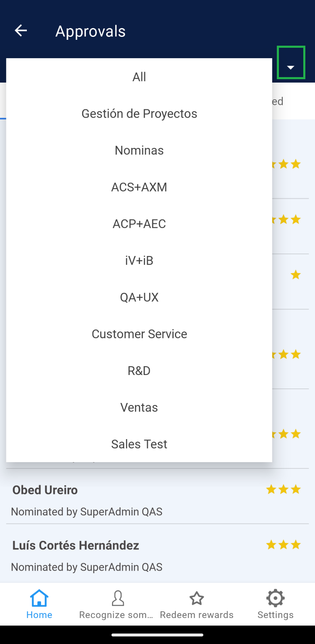Image resolution: width=315 pixels, height=644 pixels.
Task: Open the Home tab icon
Action: tap(39, 598)
